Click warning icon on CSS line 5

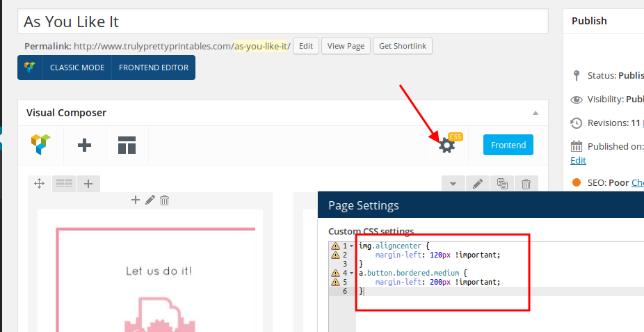[x=335, y=282]
